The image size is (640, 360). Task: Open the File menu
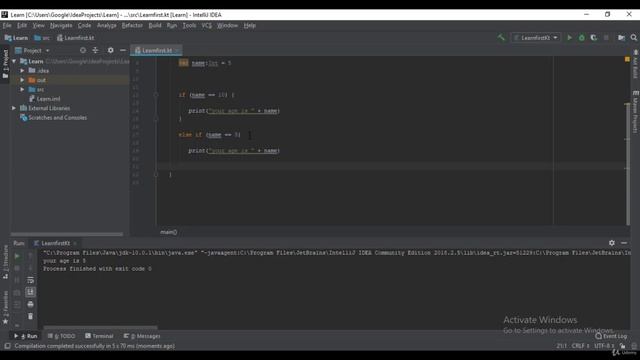click(7, 25)
